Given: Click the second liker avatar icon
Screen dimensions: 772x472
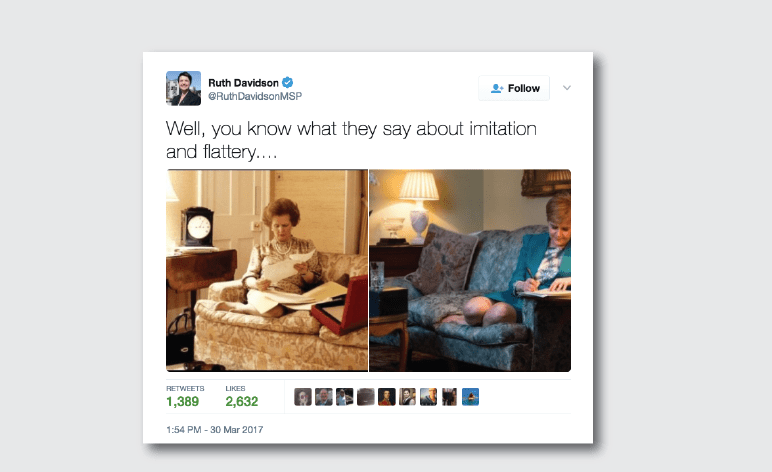Looking at the screenshot, I should click(323, 397).
